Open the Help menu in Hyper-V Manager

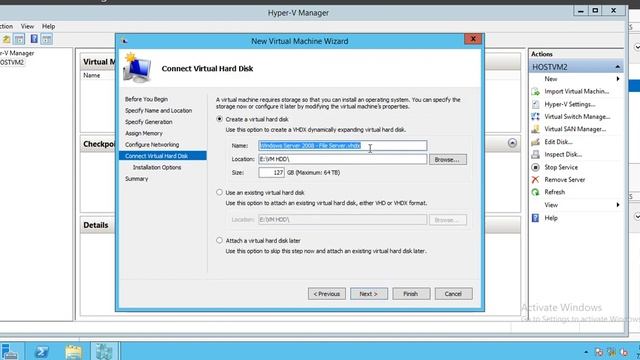[48, 26]
